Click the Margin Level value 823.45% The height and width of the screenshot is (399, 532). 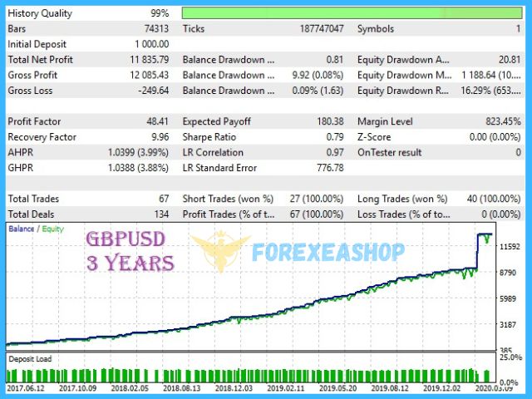[503, 121]
